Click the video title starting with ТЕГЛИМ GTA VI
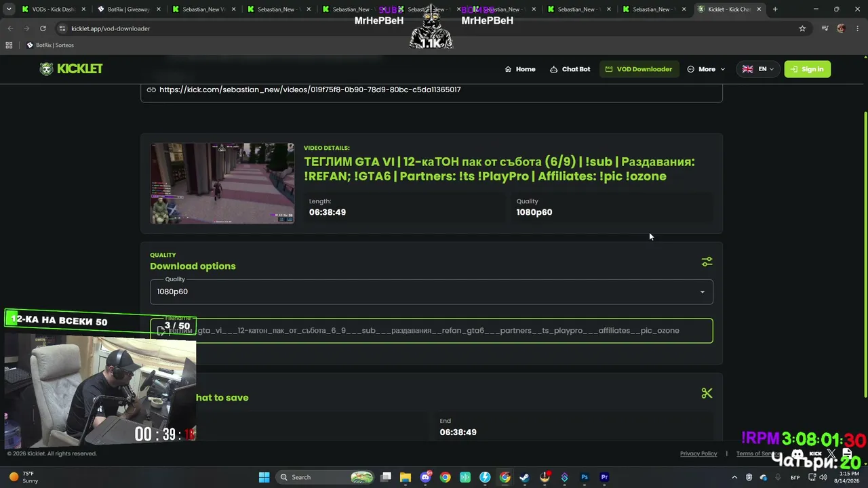This screenshot has height=488, width=868. click(x=499, y=169)
